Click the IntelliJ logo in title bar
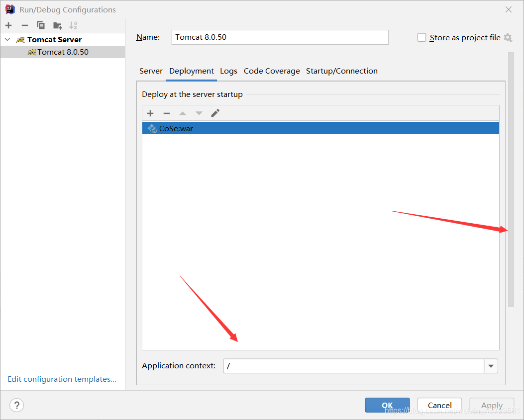The height and width of the screenshot is (420, 524). (x=10, y=9)
